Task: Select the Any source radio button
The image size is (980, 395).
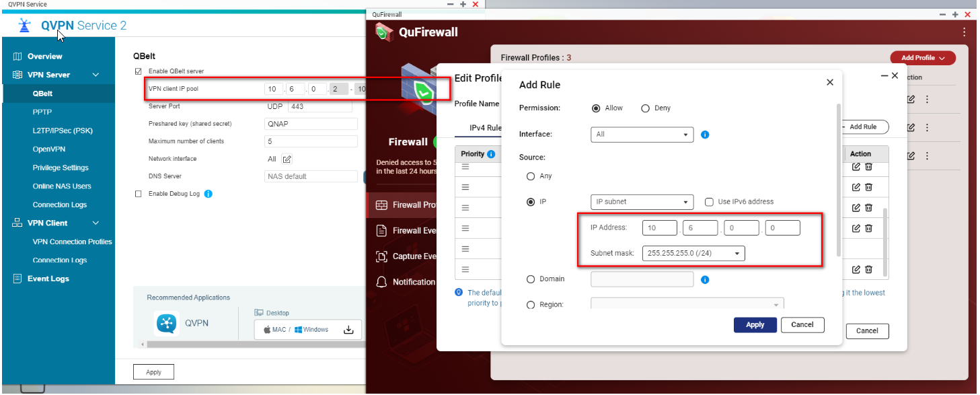Action: 531,176
